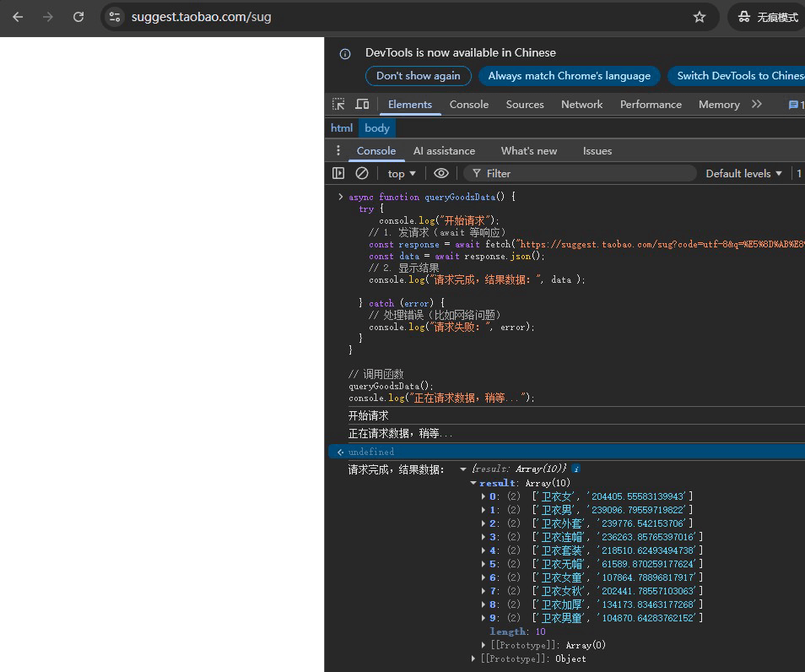This screenshot has width=805, height=672.
Task: Select the body breadcrumb element
Action: click(377, 128)
